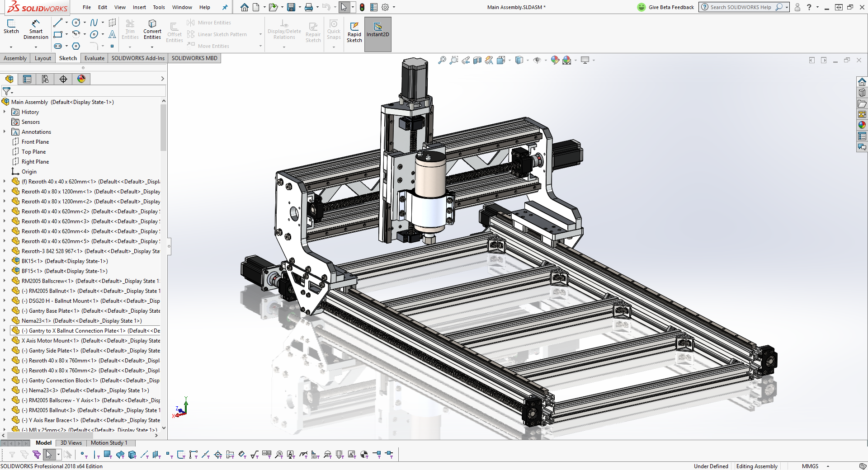The height and width of the screenshot is (470, 868).
Task: Open the Sketch button dropdown arrow
Action: click(x=11, y=47)
